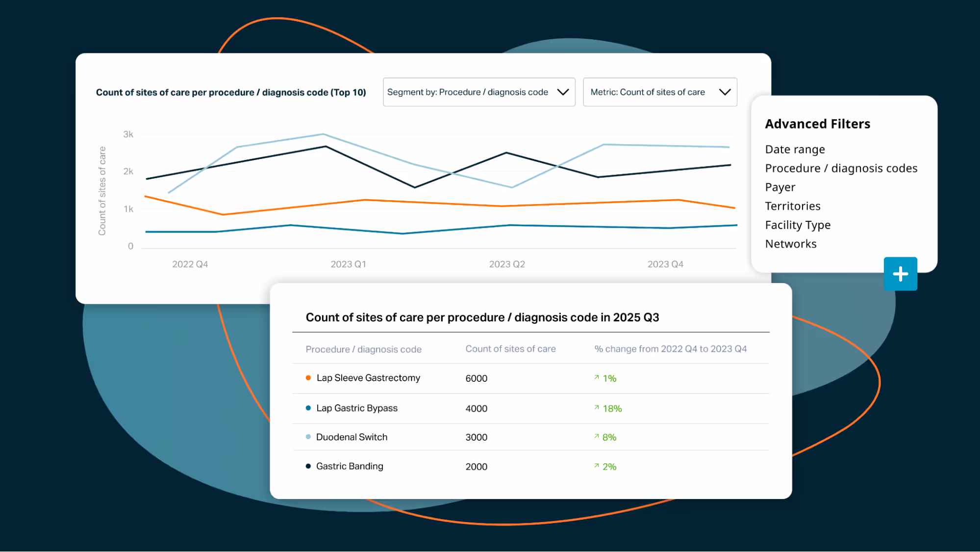Select the Date range filter
Viewport: 980px width, 552px height.
795,149
